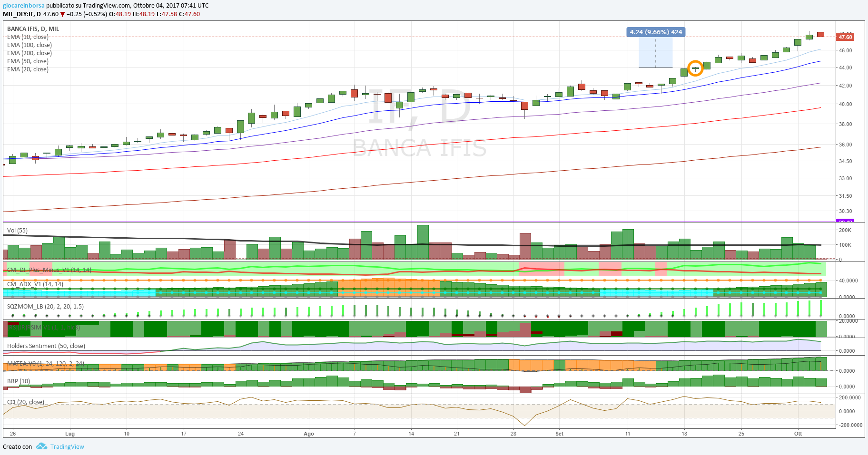Select the MIL_DLY:IF, D symbol text
Viewport: 868px width, 455px height.
[x=22, y=14]
